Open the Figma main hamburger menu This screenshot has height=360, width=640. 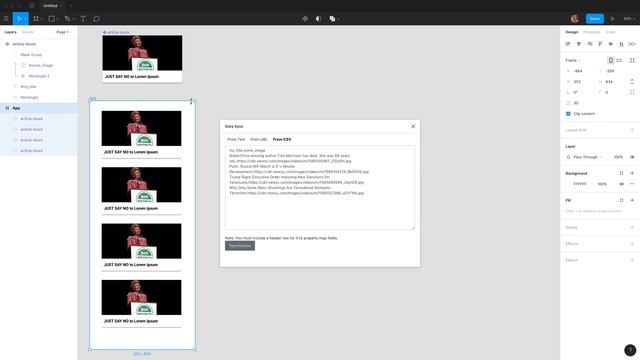pyautogui.click(x=6, y=19)
